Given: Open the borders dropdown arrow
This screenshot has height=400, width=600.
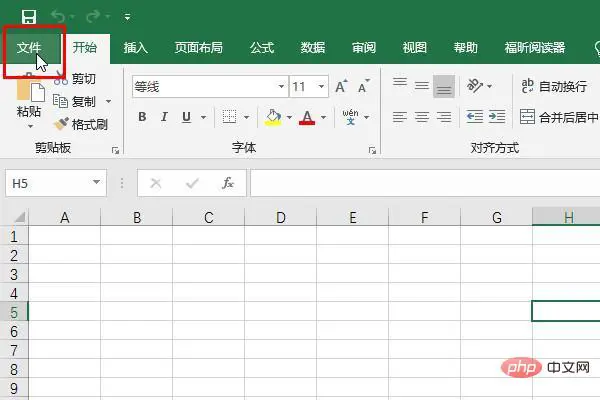Looking at the screenshot, I should click(246, 117).
